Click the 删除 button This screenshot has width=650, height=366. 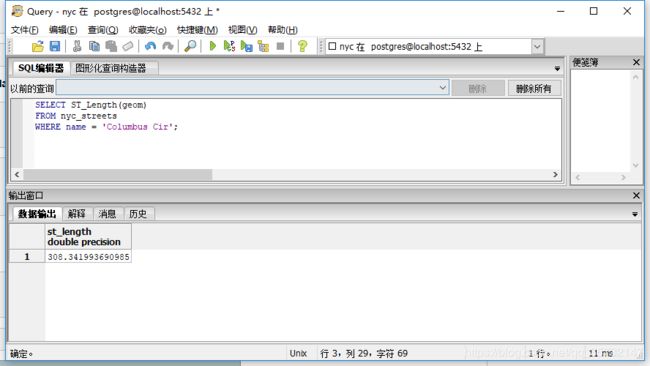point(478,88)
